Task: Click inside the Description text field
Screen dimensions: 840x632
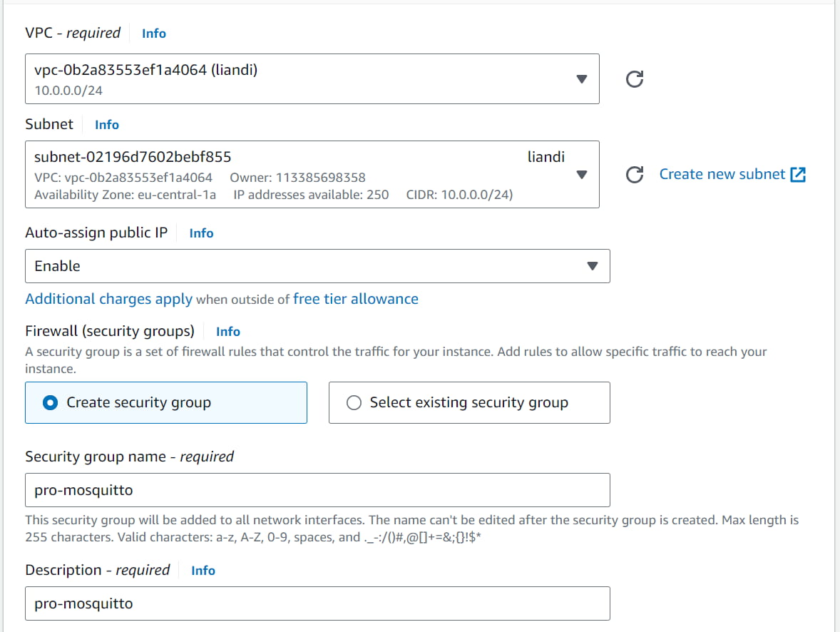Action: [x=317, y=603]
